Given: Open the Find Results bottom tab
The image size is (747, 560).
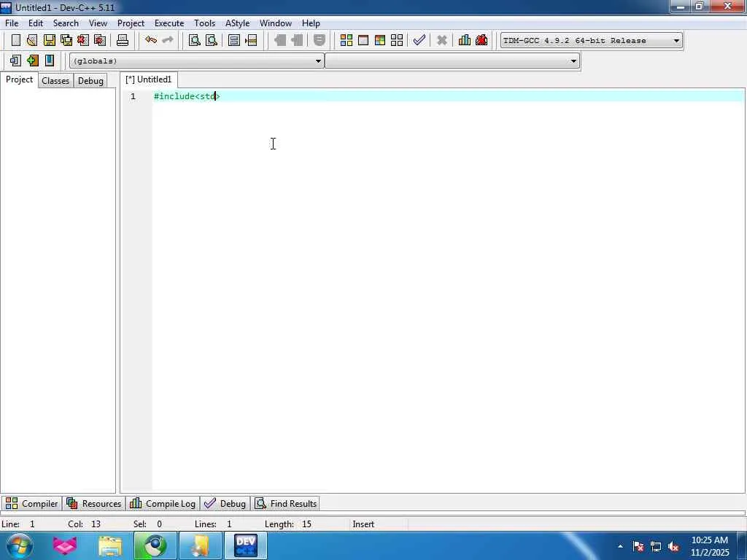Looking at the screenshot, I should 285,503.
